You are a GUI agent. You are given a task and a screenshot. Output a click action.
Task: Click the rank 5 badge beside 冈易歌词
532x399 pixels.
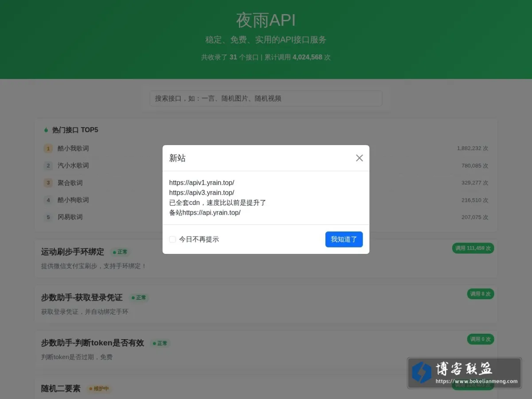[48, 217]
